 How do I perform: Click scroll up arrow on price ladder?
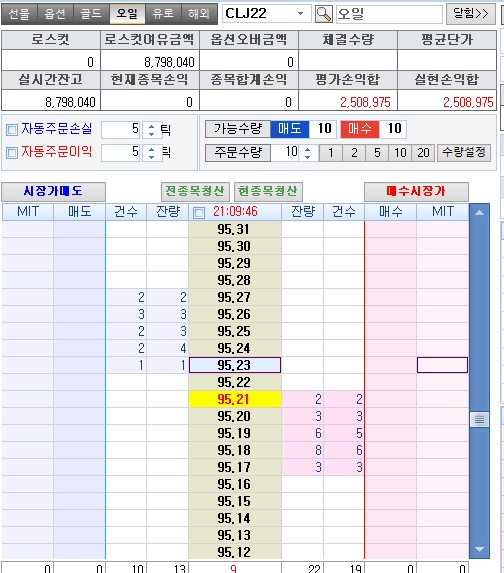click(479, 212)
